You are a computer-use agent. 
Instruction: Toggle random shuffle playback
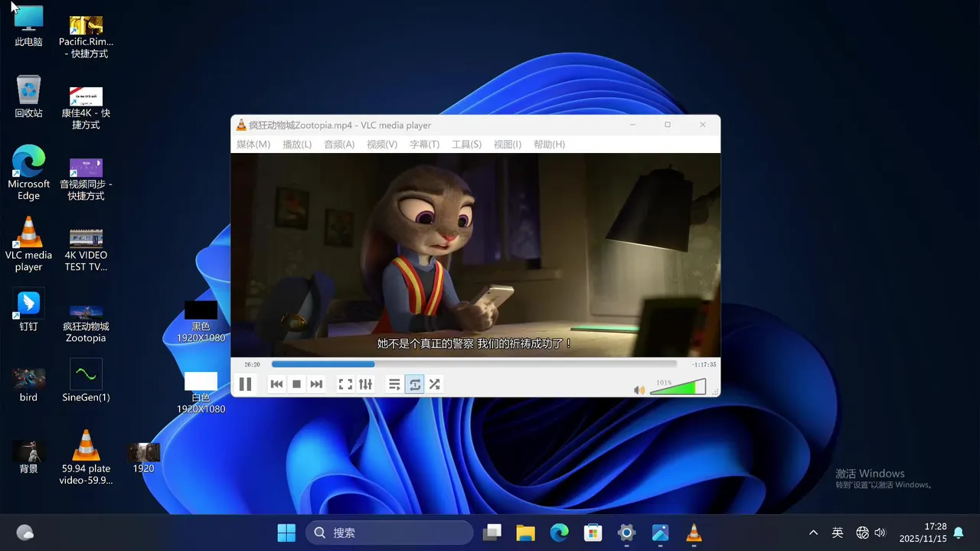(435, 384)
